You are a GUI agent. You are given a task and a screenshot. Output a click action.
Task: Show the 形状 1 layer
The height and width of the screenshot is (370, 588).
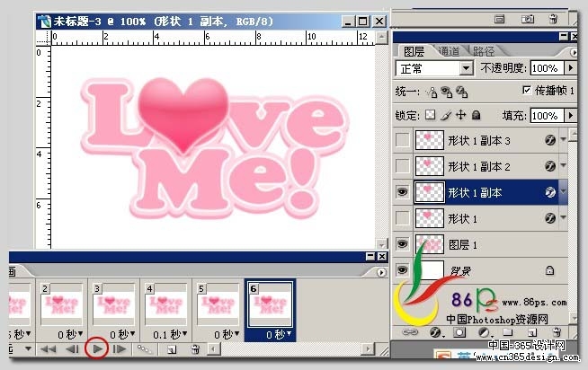point(403,218)
